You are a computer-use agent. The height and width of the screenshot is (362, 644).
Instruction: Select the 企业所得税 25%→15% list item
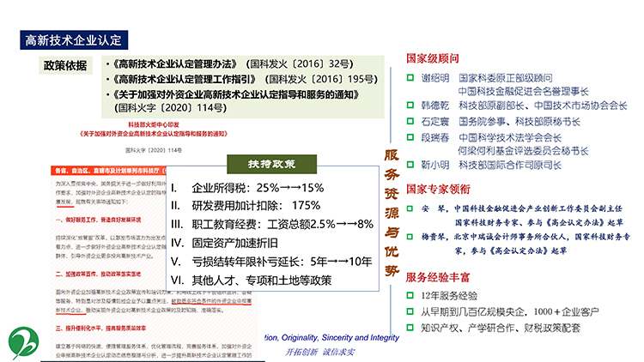[x=247, y=188]
